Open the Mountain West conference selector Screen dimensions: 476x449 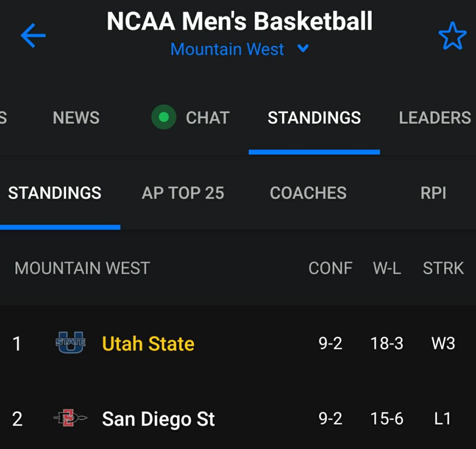coord(227,49)
